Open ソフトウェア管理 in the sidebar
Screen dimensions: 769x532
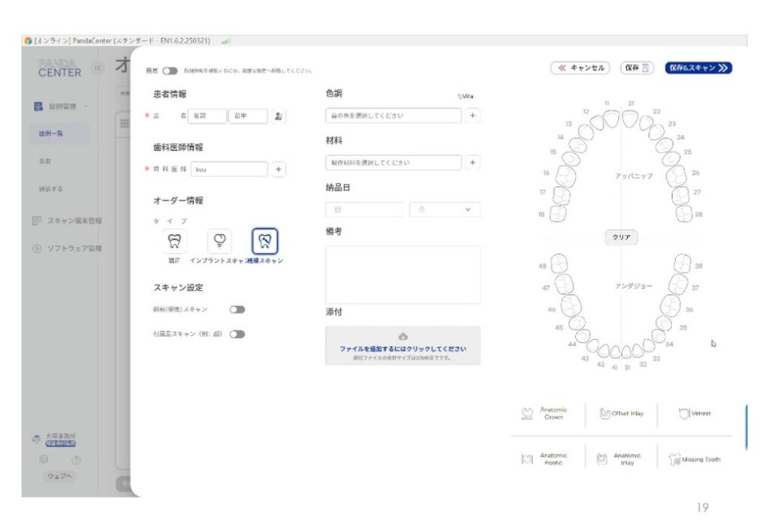click(75, 248)
